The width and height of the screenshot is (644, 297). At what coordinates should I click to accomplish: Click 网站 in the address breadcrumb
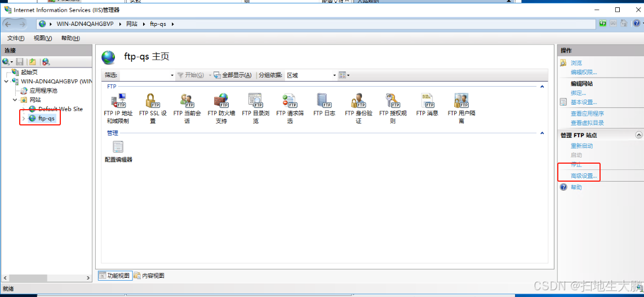click(x=131, y=24)
